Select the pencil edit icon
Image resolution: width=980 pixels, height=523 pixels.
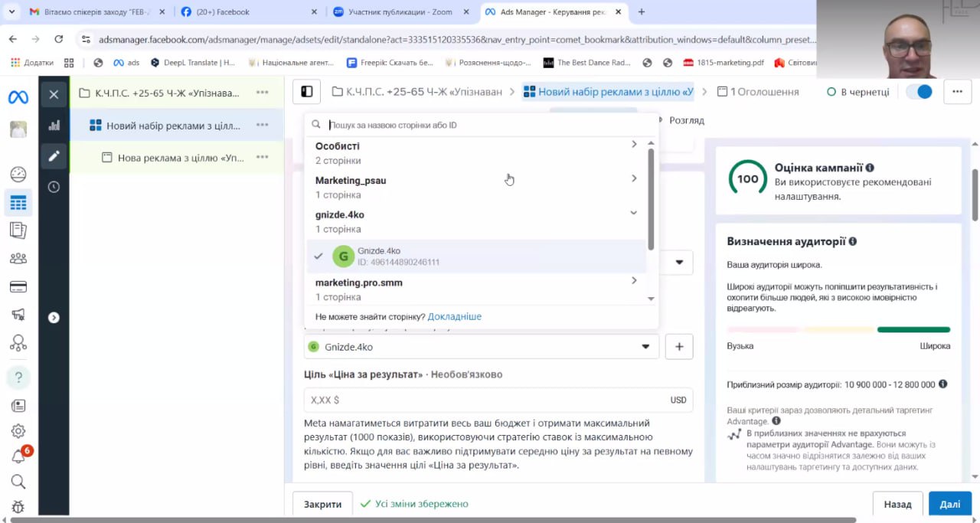coord(54,156)
